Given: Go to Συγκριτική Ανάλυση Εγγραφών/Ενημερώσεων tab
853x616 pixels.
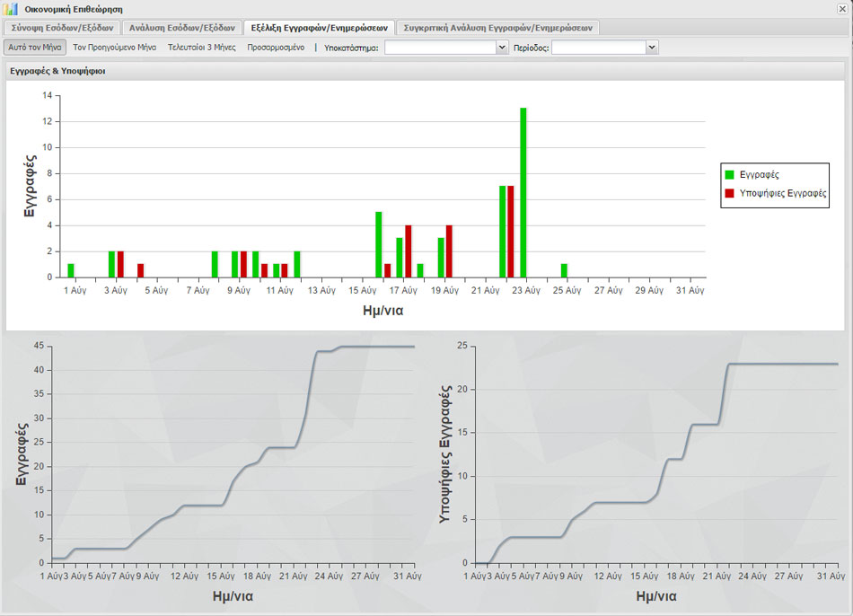Looking at the screenshot, I should (497, 28).
